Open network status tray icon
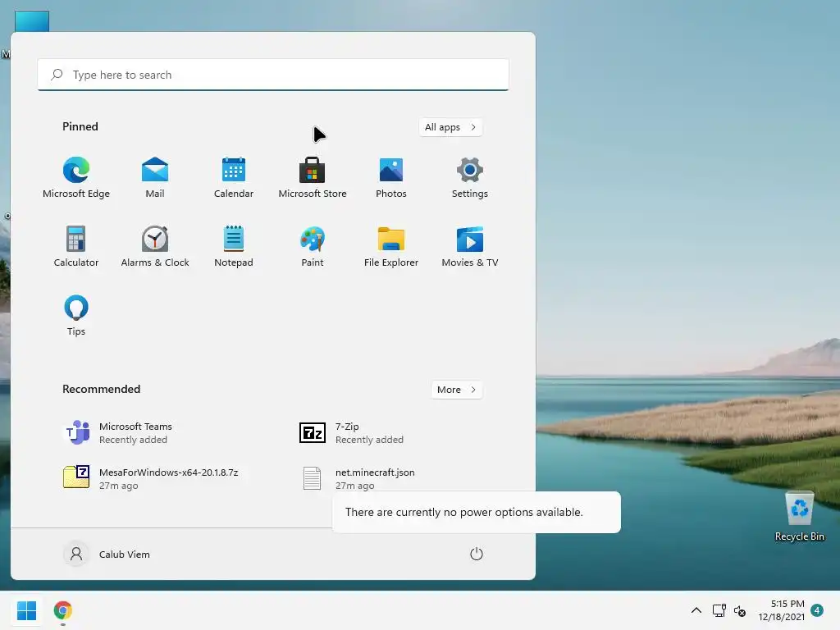The width and height of the screenshot is (840, 630). click(x=719, y=610)
